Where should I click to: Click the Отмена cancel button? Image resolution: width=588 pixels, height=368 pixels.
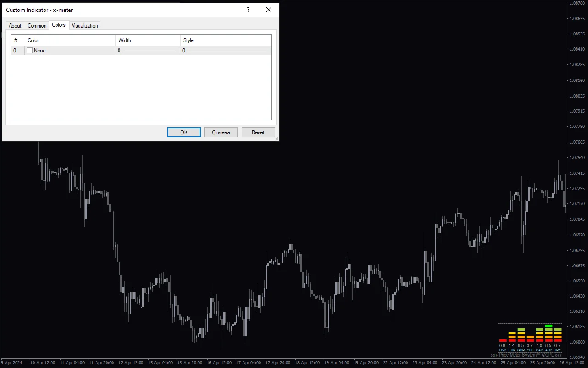pos(221,132)
